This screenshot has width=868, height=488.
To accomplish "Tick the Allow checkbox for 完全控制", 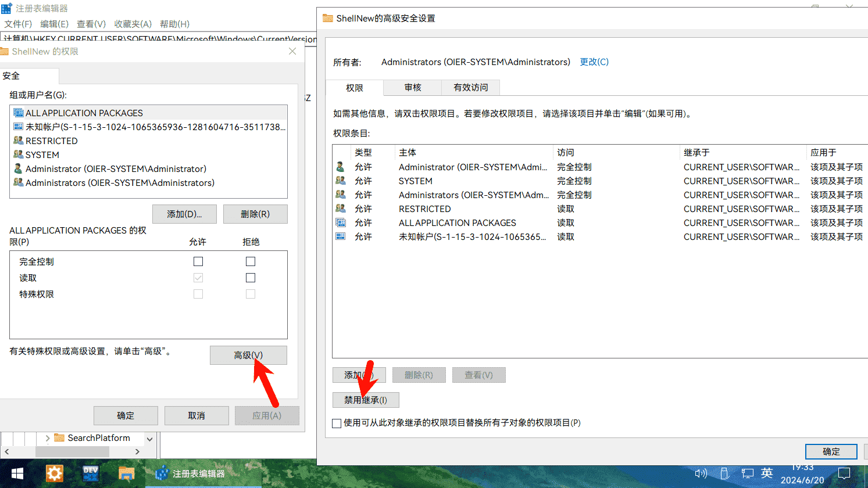I will [198, 261].
